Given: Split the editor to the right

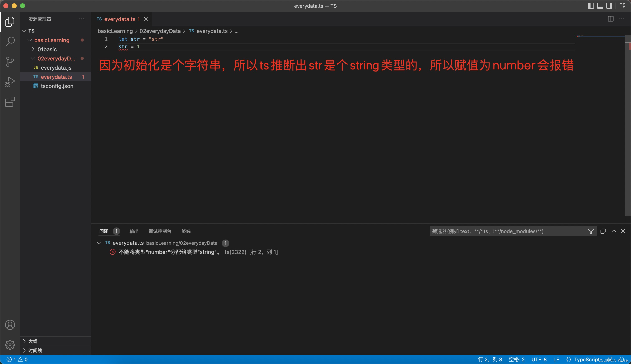Looking at the screenshot, I should pyautogui.click(x=611, y=19).
